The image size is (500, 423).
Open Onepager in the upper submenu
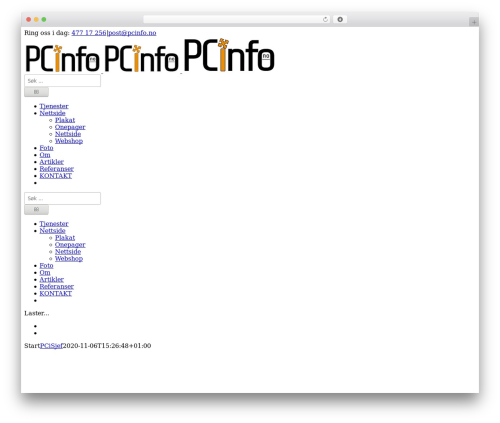tap(70, 127)
